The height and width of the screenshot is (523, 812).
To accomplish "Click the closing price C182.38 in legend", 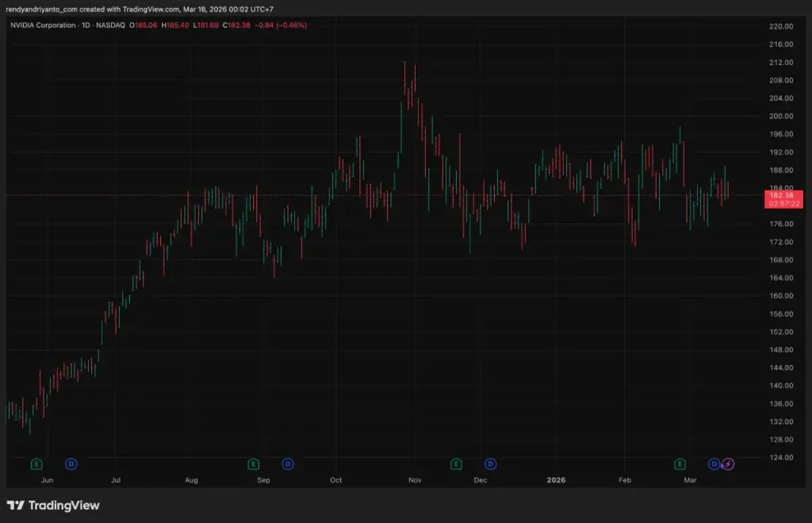I will click(237, 25).
